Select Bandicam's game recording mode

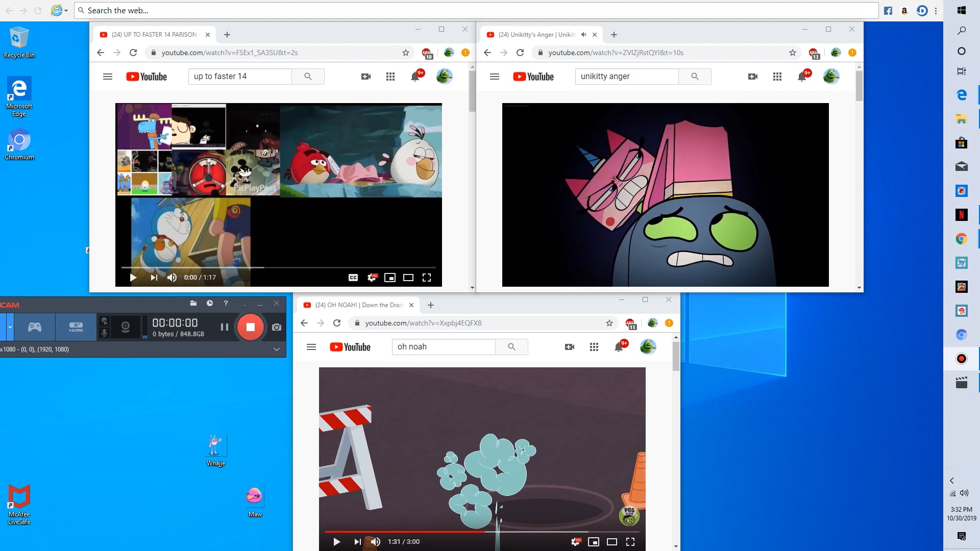[35, 327]
